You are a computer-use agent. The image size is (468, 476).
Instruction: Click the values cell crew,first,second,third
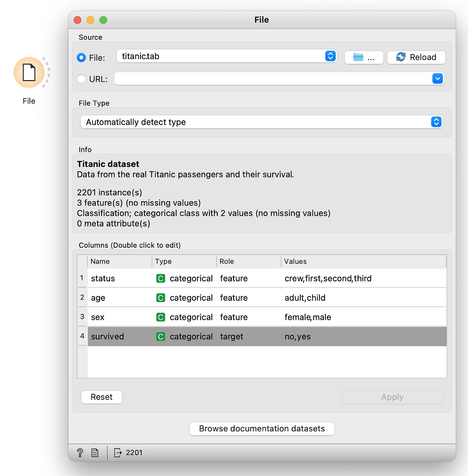pos(364,278)
